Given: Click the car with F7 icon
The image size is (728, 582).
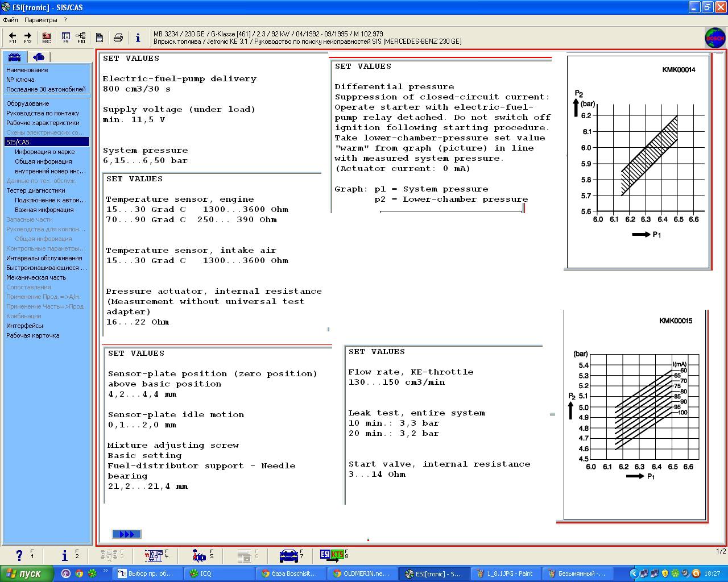Looking at the screenshot, I should [x=292, y=555].
